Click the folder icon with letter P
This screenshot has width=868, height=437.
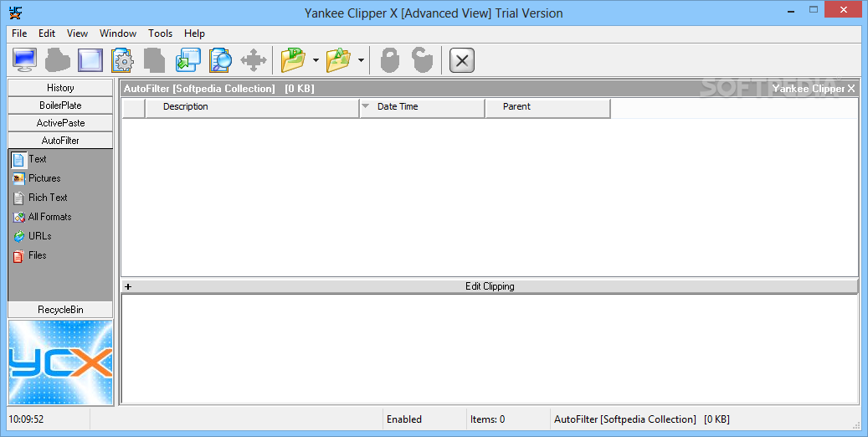[x=294, y=59]
